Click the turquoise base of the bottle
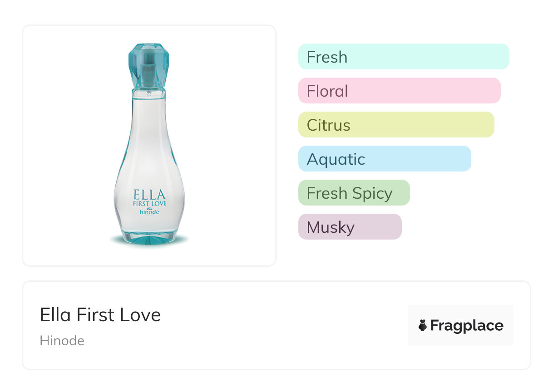The image size is (553, 392). (149, 239)
